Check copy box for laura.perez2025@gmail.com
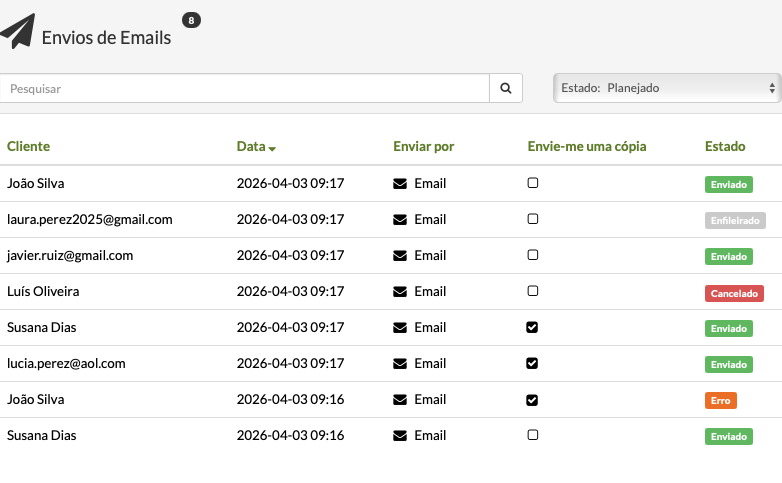Image resolution: width=782 pixels, height=483 pixels. point(533,219)
